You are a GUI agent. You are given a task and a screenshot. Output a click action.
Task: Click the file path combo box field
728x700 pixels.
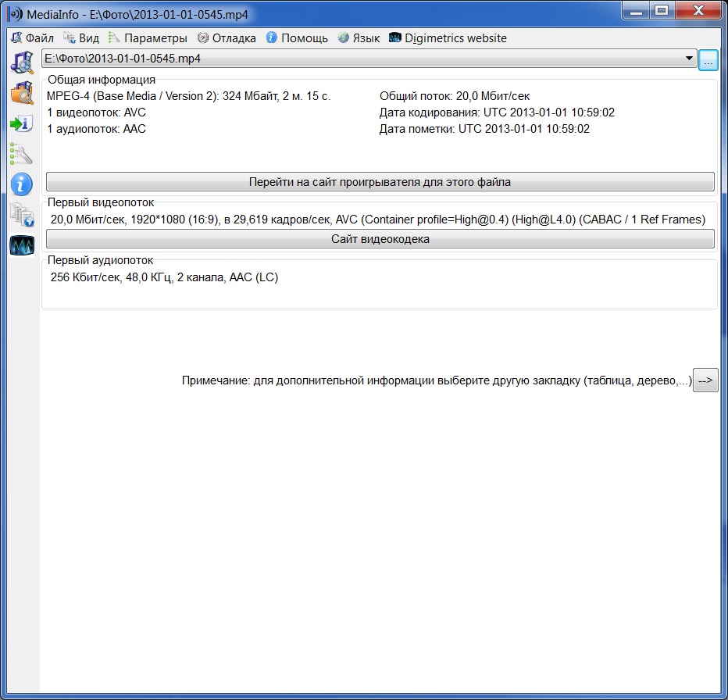click(x=369, y=59)
